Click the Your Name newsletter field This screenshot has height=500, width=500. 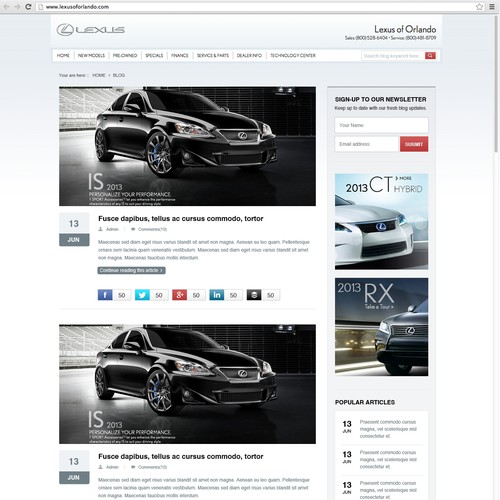tap(381, 125)
